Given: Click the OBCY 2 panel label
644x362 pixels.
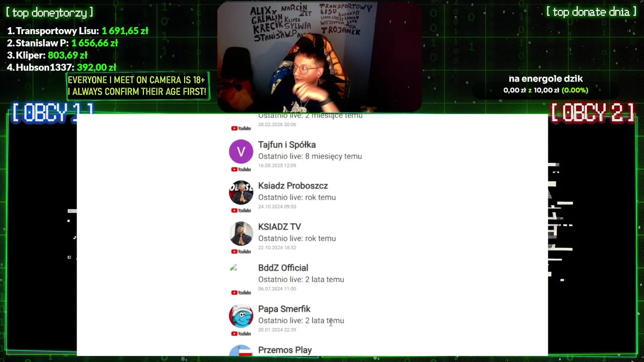Looking at the screenshot, I should tap(592, 113).
